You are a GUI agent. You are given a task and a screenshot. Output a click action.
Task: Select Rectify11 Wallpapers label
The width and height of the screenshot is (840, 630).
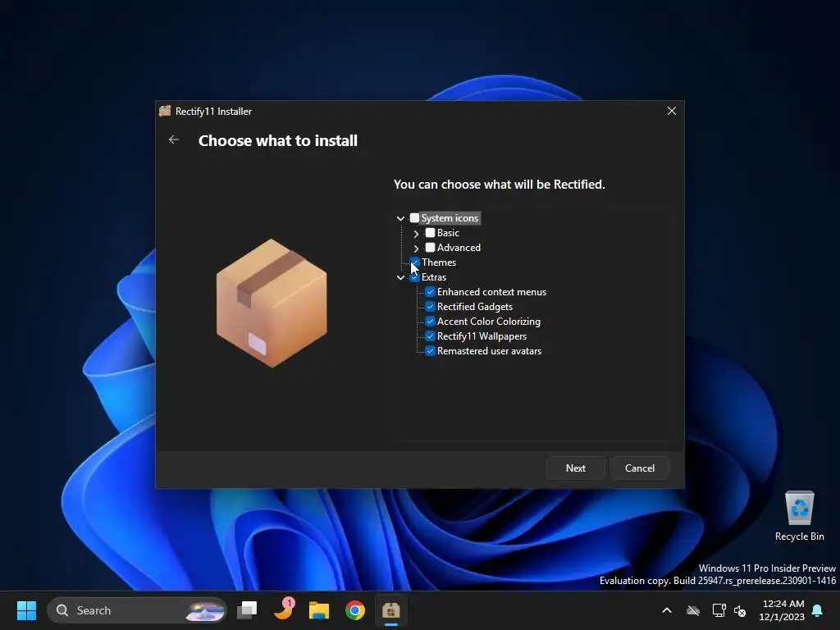(482, 336)
